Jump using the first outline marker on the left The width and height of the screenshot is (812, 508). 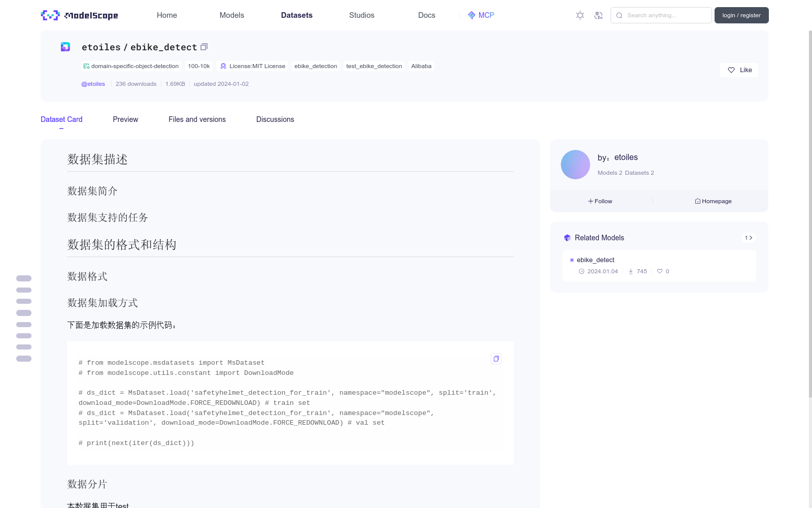[24, 278]
